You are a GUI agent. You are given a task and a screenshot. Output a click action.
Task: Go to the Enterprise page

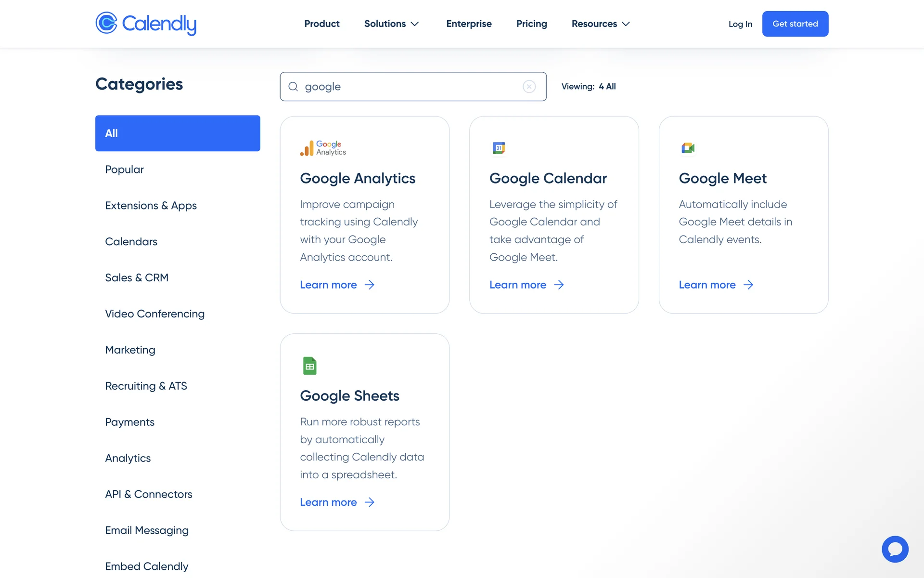(469, 24)
